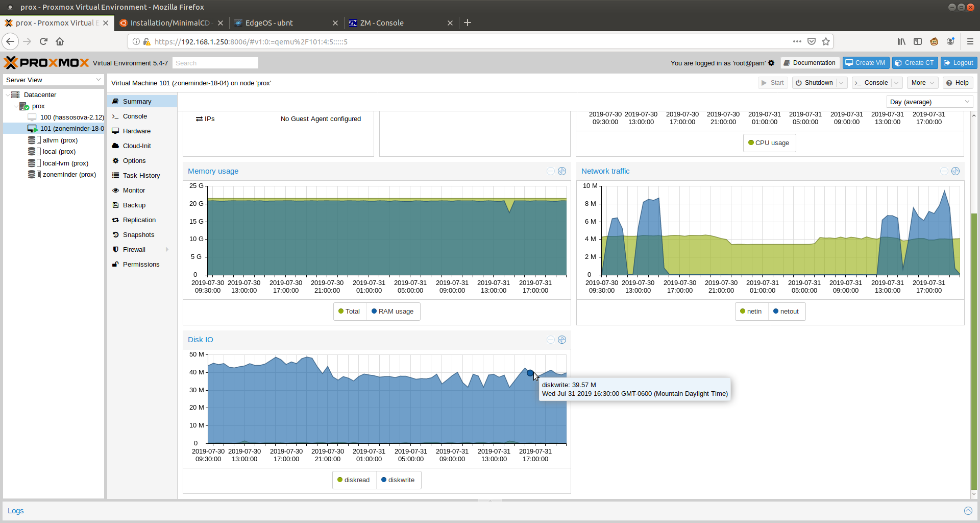Open Shutdown button dropdown arrow
Viewport: 980px width, 523px height.
[x=841, y=83]
